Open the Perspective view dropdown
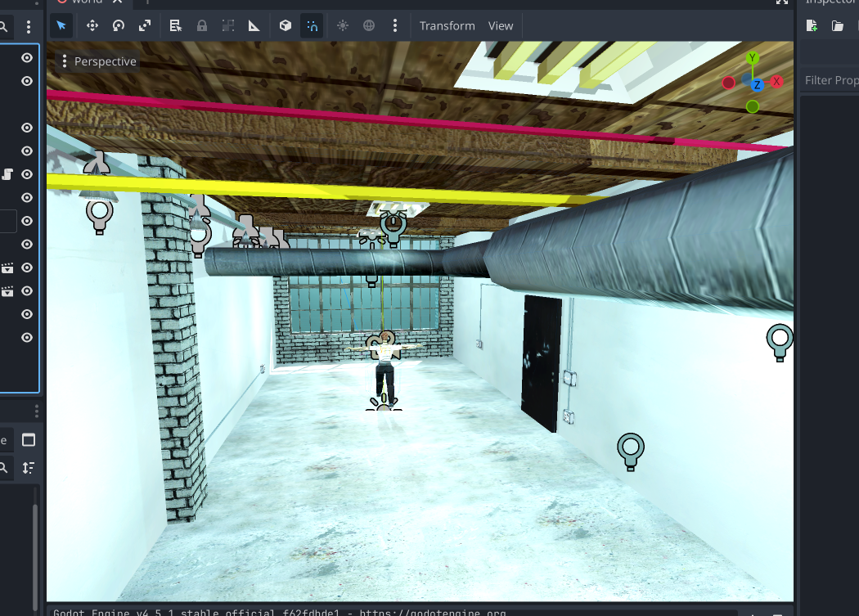859x616 pixels. click(x=97, y=61)
